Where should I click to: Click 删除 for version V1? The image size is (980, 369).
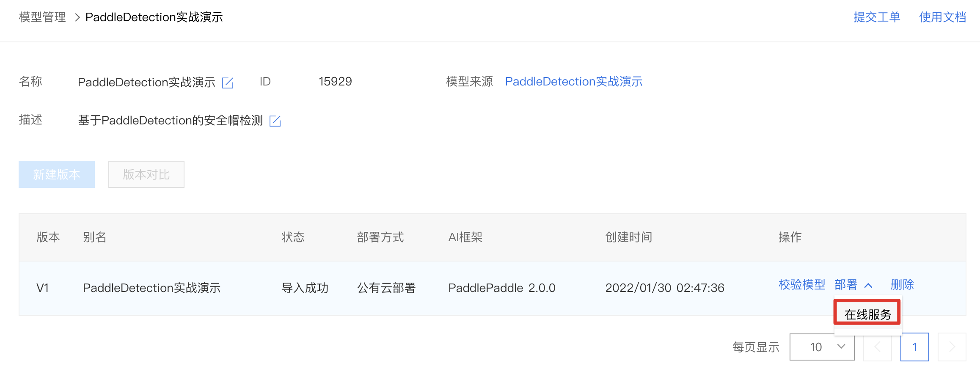[902, 284]
